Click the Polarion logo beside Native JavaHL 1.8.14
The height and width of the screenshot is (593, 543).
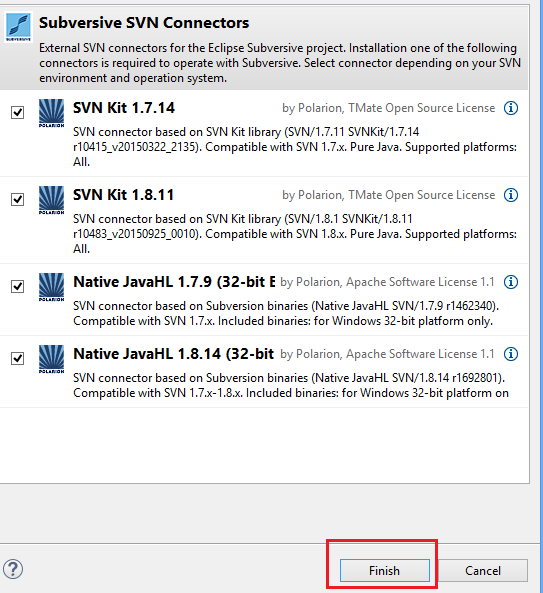(x=51, y=359)
